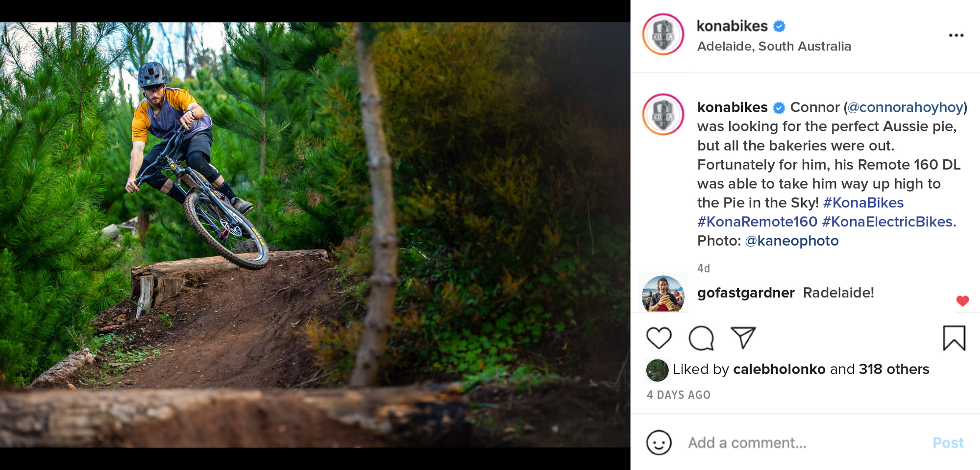Open gofastgardner's profile avatar
The image size is (980, 470).
(663, 294)
